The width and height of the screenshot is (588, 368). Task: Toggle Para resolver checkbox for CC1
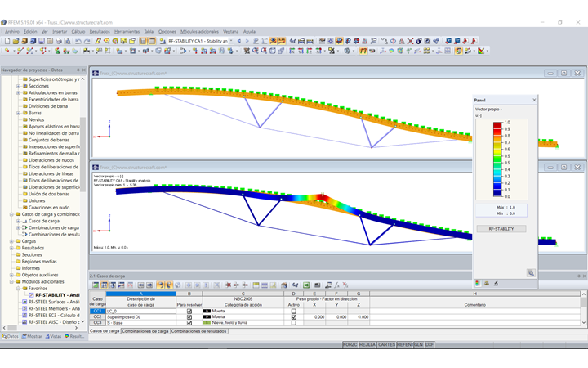(189, 312)
